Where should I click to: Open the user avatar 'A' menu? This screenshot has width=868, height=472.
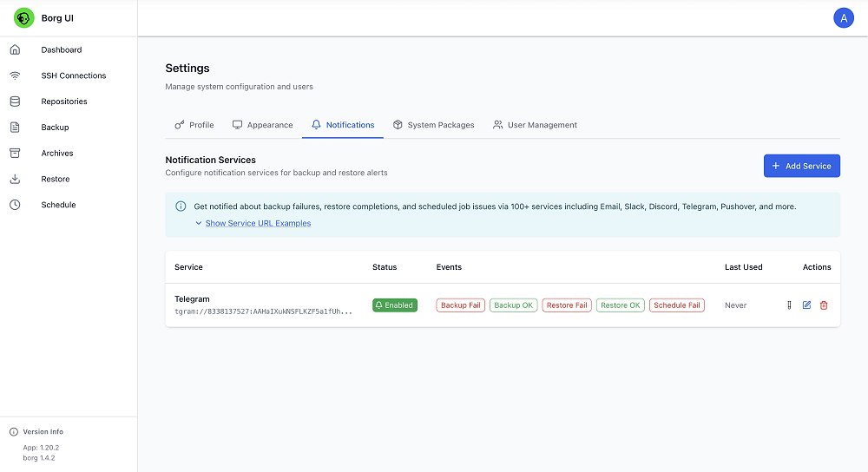click(x=843, y=18)
